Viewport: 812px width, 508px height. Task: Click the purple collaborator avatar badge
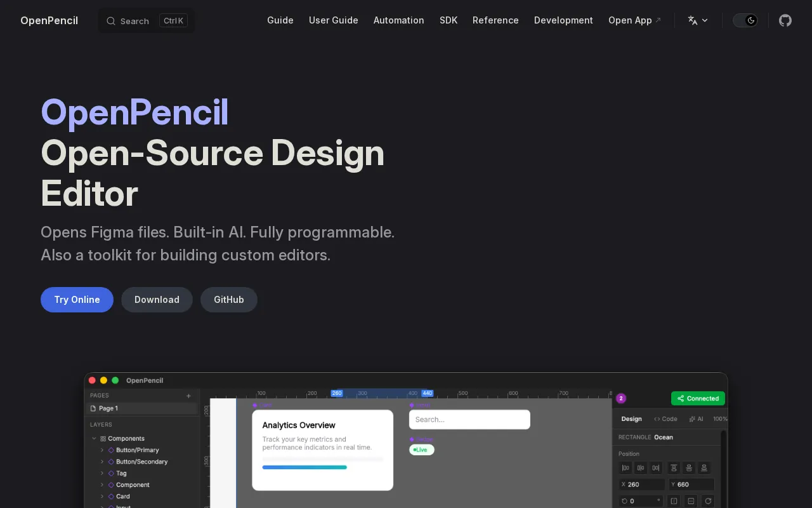click(x=621, y=398)
